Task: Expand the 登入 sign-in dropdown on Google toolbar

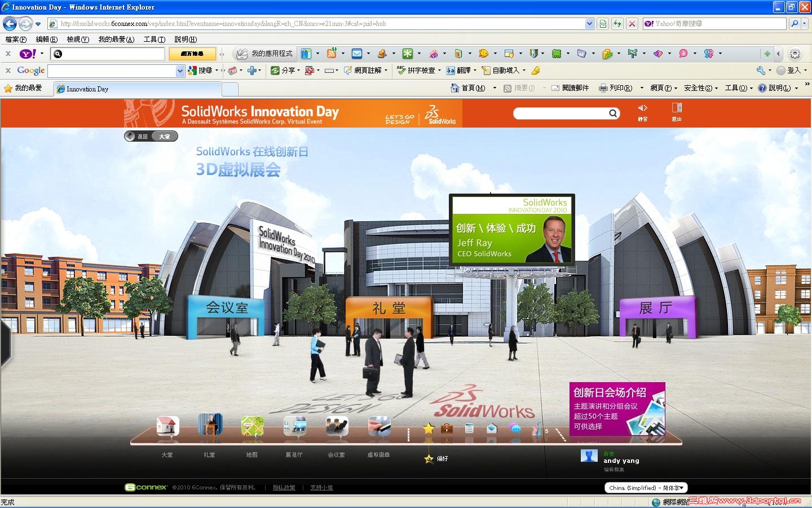Action: [805, 71]
